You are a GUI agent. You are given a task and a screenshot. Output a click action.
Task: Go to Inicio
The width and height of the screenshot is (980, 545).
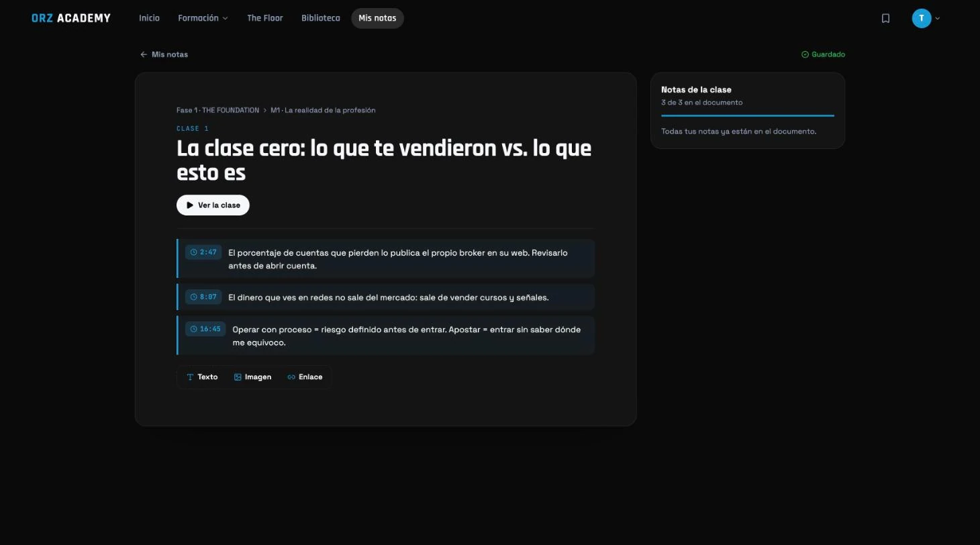[x=149, y=18]
